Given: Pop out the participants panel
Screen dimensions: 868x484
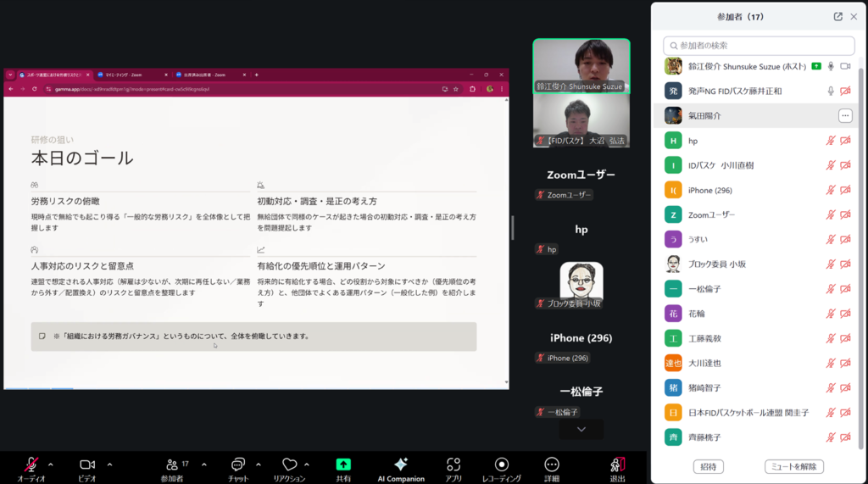Looking at the screenshot, I should click(838, 16).
